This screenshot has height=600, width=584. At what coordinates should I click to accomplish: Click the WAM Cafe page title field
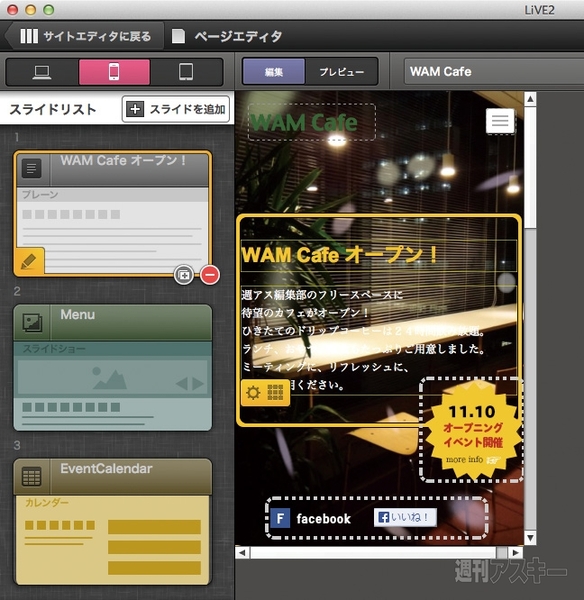494,72
